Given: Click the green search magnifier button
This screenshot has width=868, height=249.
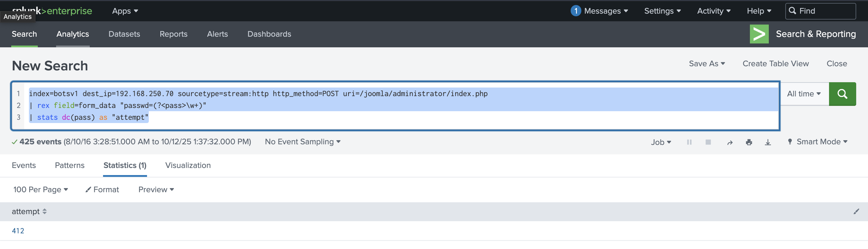Looking at the screenshot, I should [842, 94].
